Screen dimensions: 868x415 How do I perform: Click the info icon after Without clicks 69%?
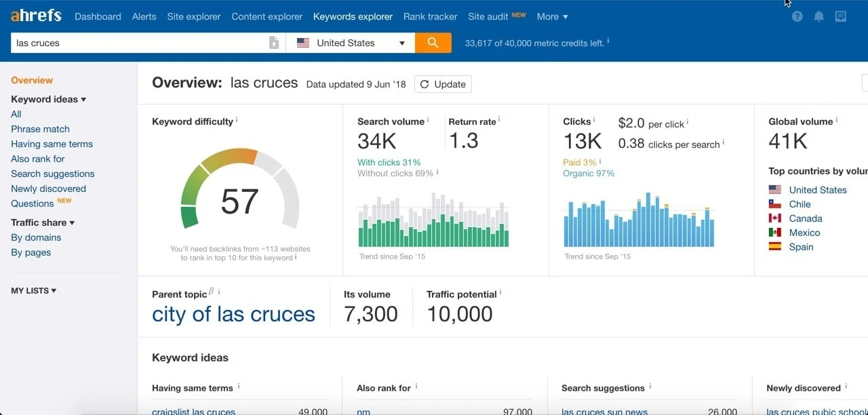point(437,172)
